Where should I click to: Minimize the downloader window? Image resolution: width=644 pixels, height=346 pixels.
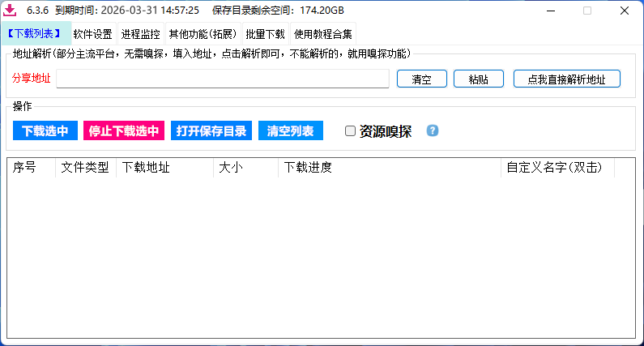tap(550, 11)
